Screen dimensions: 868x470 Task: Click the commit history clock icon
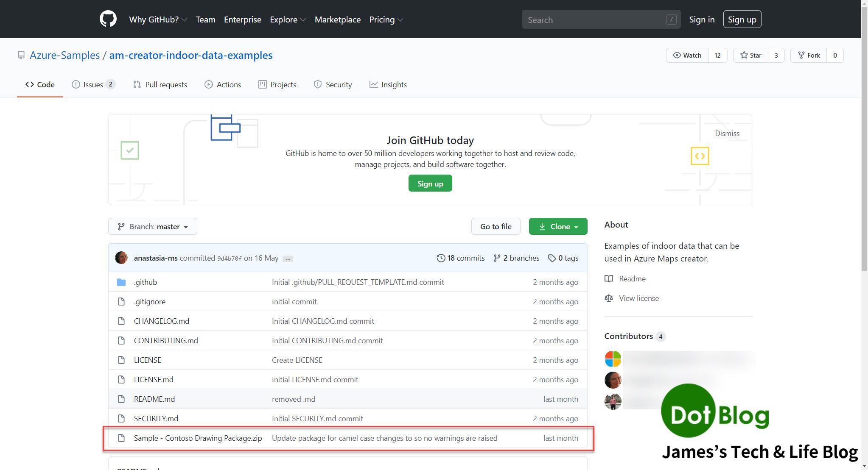click(x=441, y=258)
